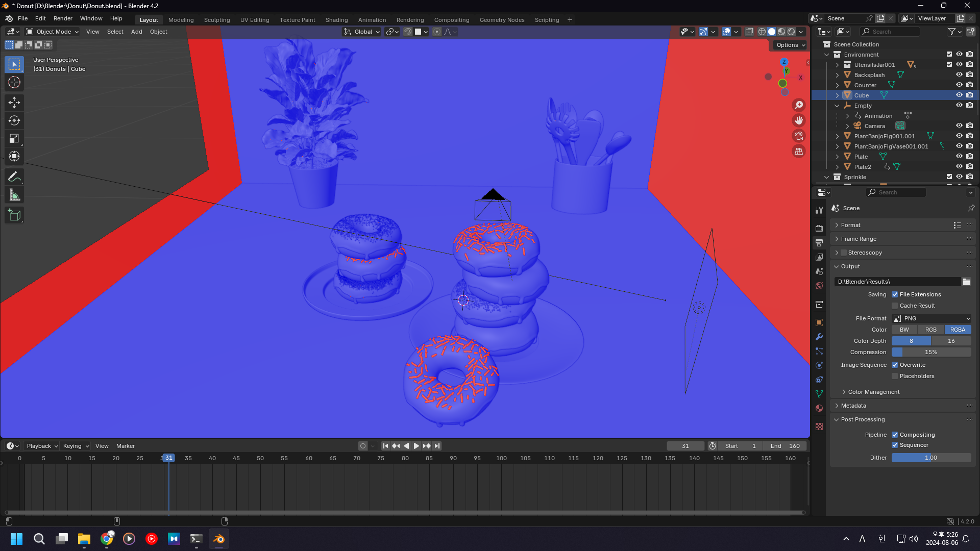Open the Render menu
The image size is (980, 551).
(63, 18)
